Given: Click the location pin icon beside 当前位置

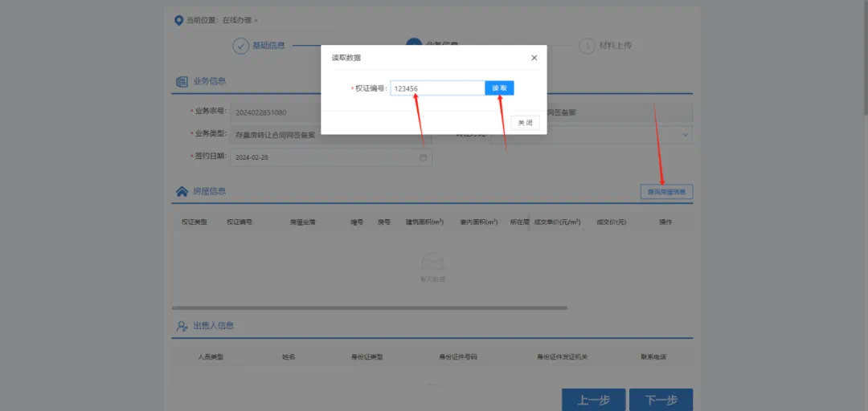Looking at the screenshot, I should coord(178,20).
